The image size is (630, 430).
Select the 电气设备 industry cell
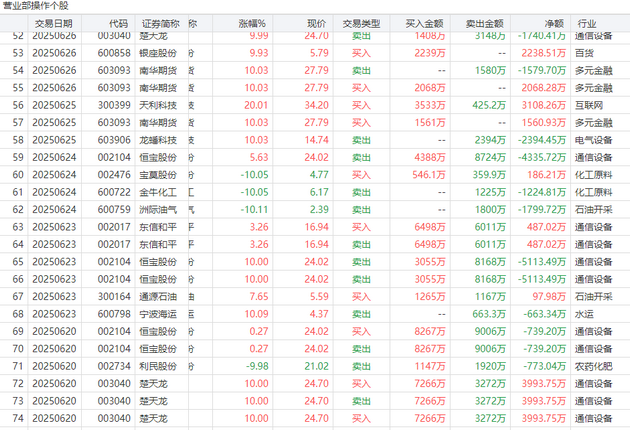point(593,140)
